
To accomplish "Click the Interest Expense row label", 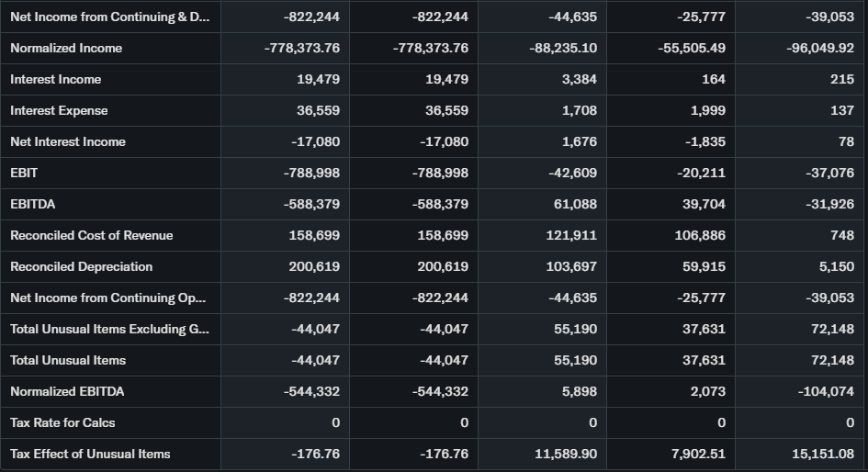I will [59, 110].
